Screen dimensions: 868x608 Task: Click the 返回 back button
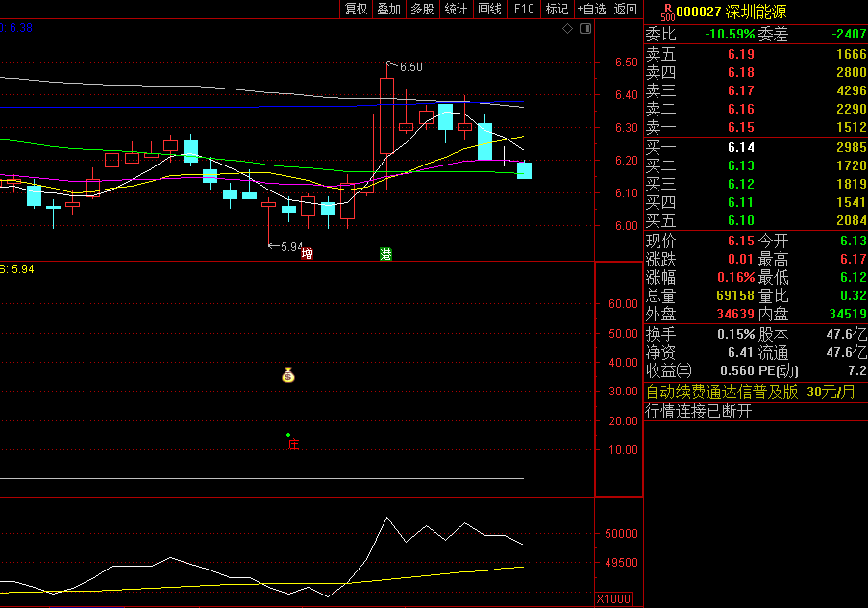[626, 9]
